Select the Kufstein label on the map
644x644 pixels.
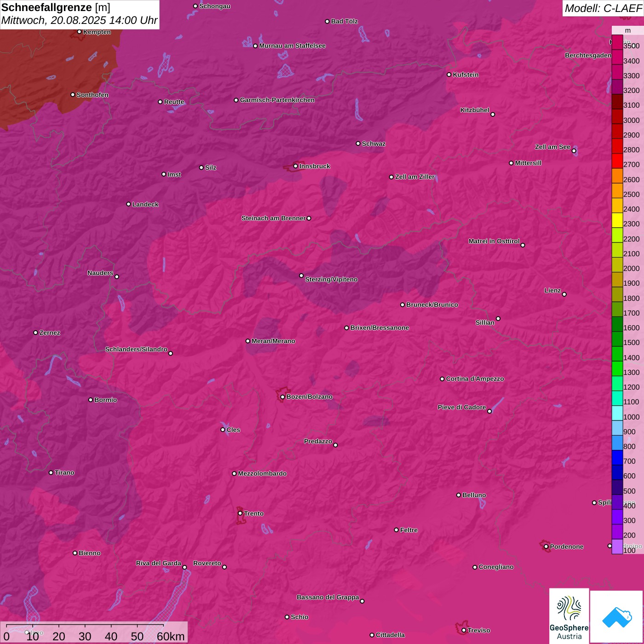coord(466,75)
